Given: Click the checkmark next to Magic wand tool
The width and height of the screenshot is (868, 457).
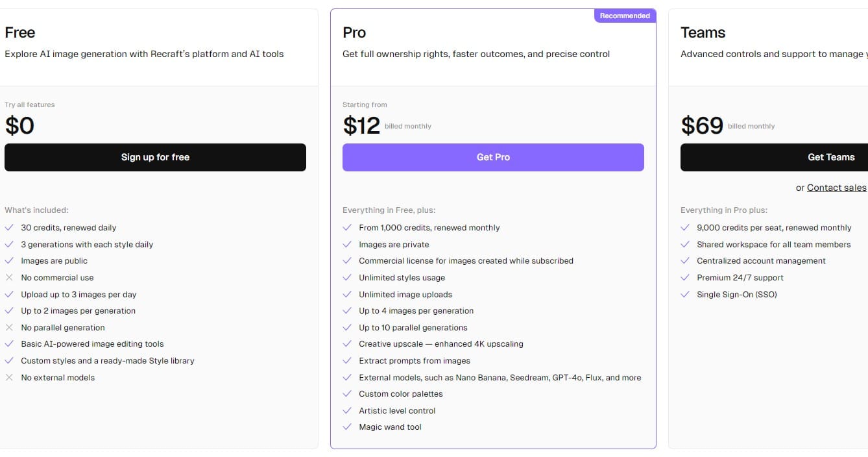Looking at the screenshot, I should pos(347,427).
